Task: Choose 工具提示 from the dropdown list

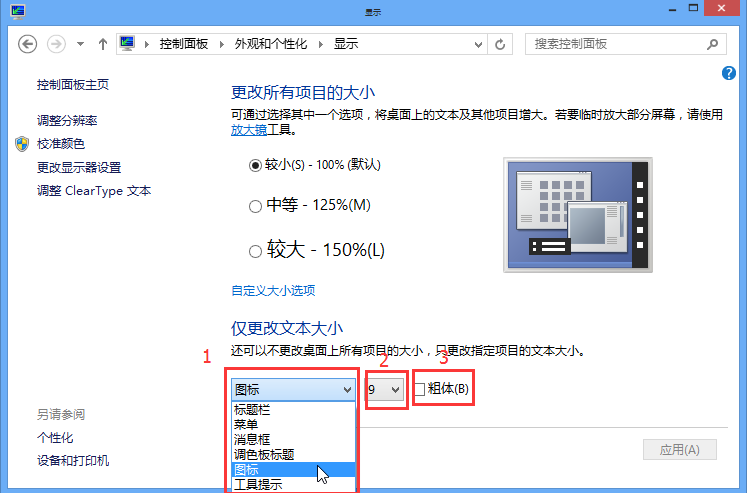Action: pyautogui.click(x=258, y=485)
